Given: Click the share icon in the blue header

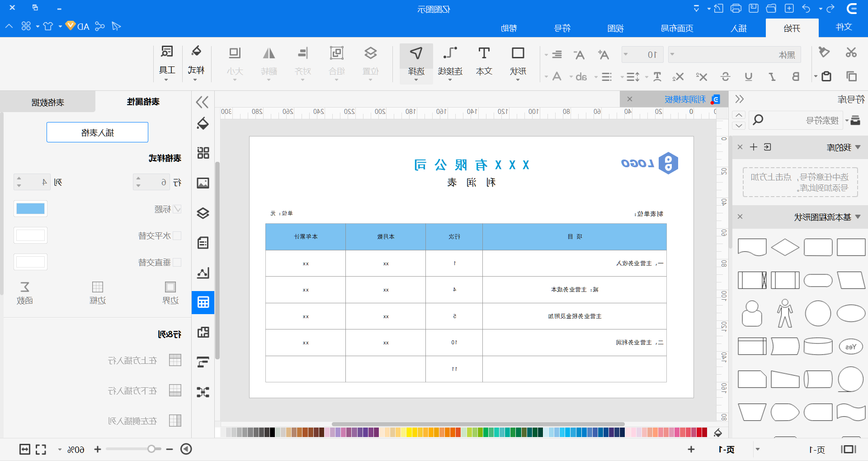Looking at the screenshot, I should click(x=100, y=26).
